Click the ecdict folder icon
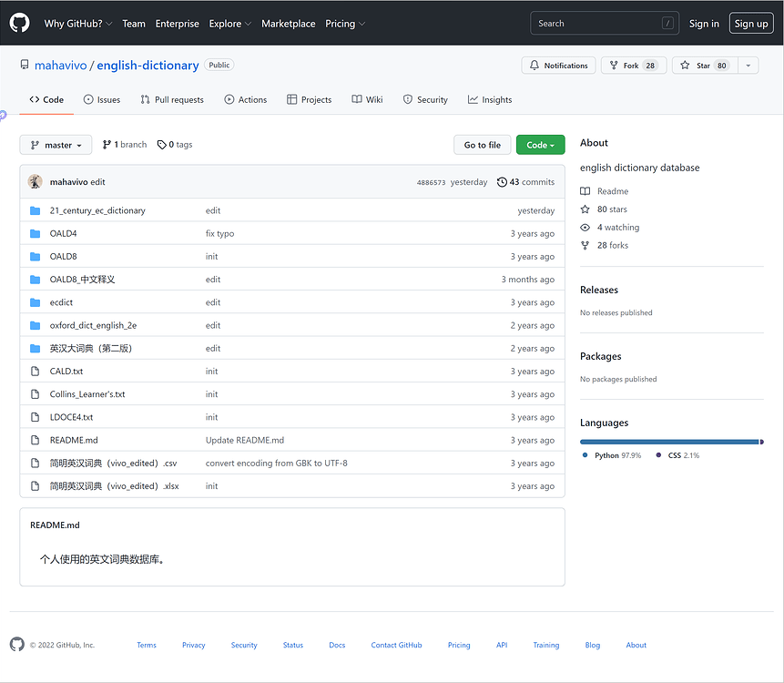 [x=36, y=302]
